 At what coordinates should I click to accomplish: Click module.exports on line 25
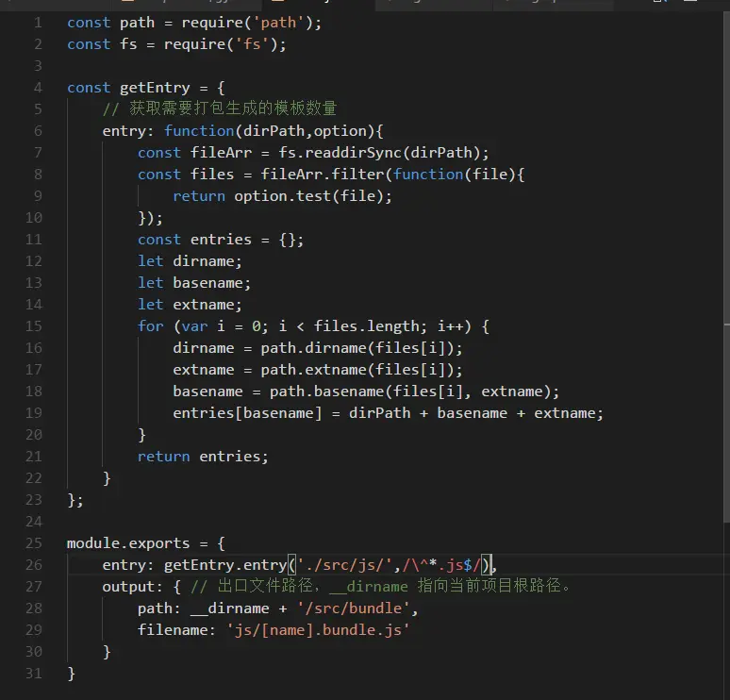pyautogui.click(x=128, y=543)
